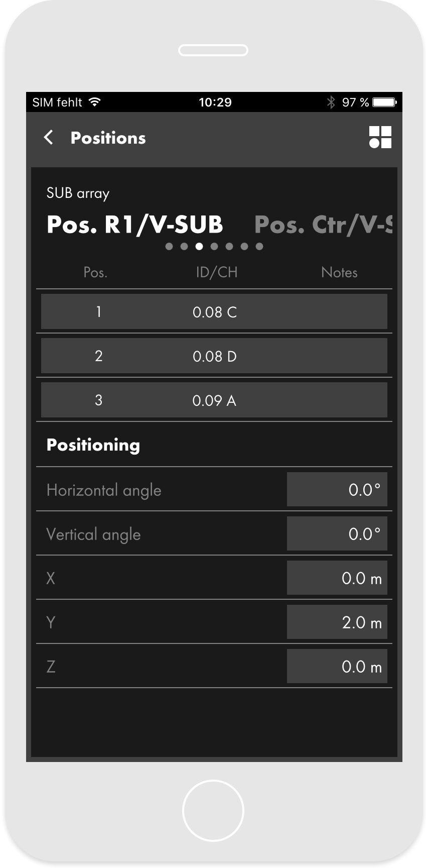Select position row 2 (0.08 D)
Screen dimensions: 426x868
(x=214, y=356)
